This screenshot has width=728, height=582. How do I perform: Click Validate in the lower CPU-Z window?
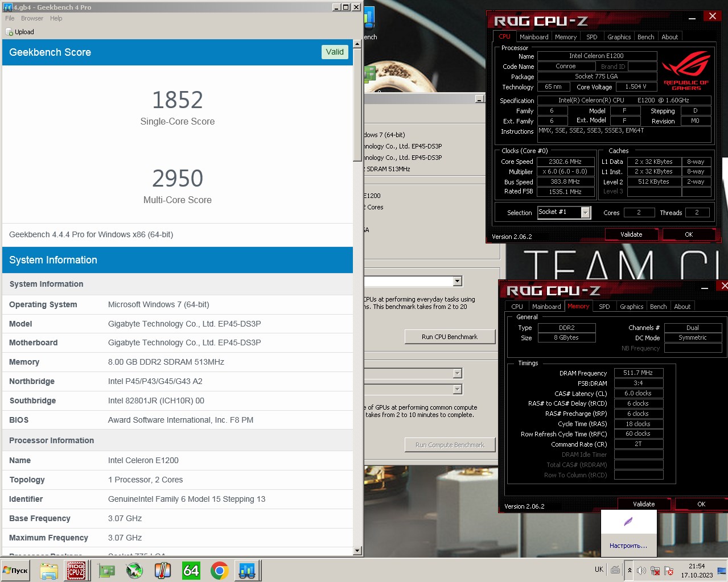[x=644, y=504]
